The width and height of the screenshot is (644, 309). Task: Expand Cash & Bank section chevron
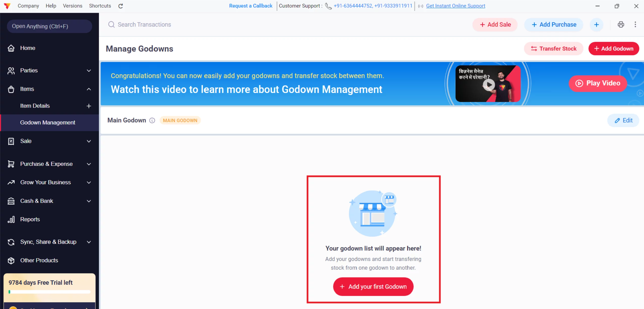pos(89,201)
